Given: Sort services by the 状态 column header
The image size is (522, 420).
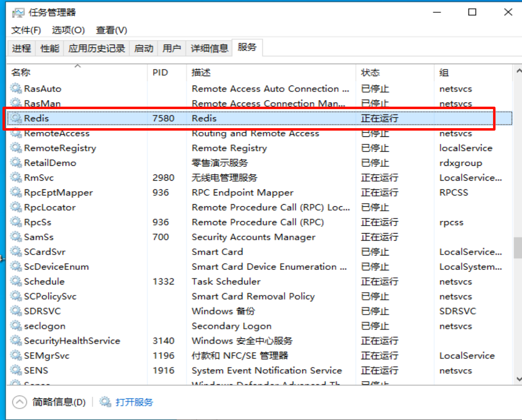Looking at the screenshot, I should click(395, 72).
